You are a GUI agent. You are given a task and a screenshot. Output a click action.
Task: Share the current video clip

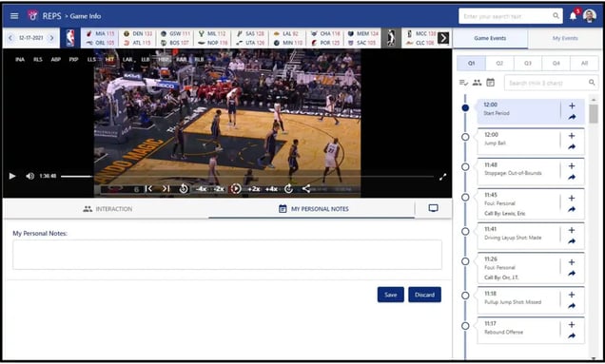[306, 188]
